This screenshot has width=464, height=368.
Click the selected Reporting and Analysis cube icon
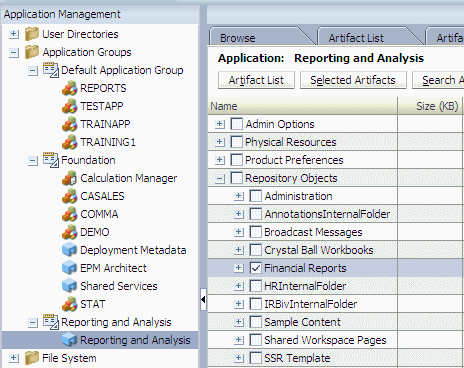click(69, 340)
